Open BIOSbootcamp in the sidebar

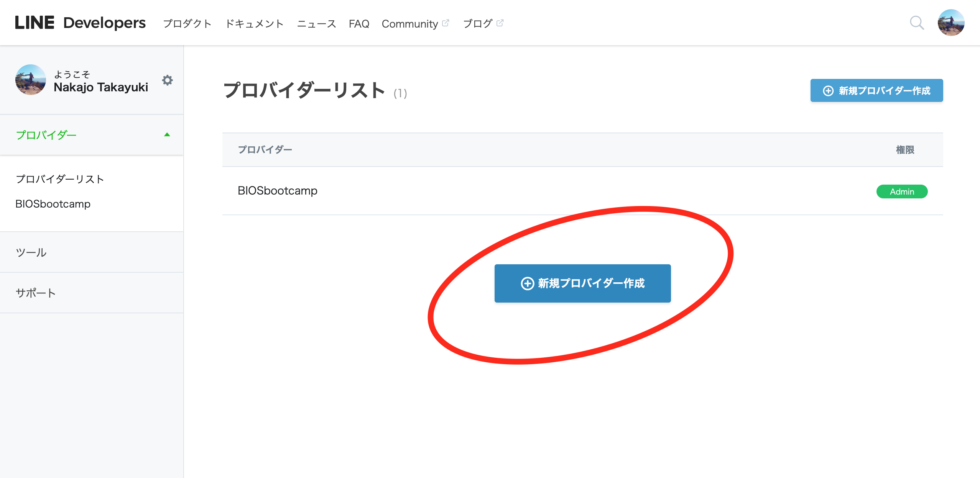click(53, 204)
